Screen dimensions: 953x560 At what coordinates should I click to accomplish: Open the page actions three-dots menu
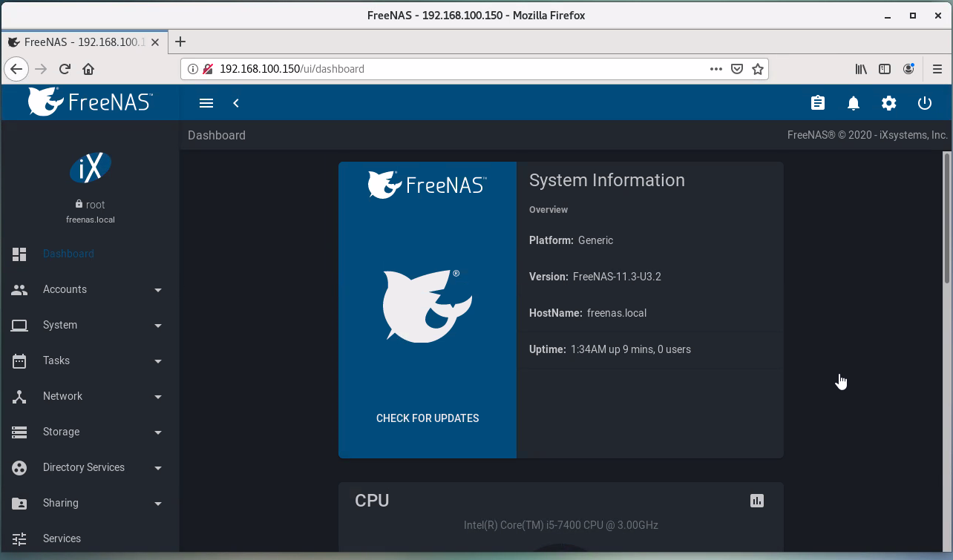(716, 69)
